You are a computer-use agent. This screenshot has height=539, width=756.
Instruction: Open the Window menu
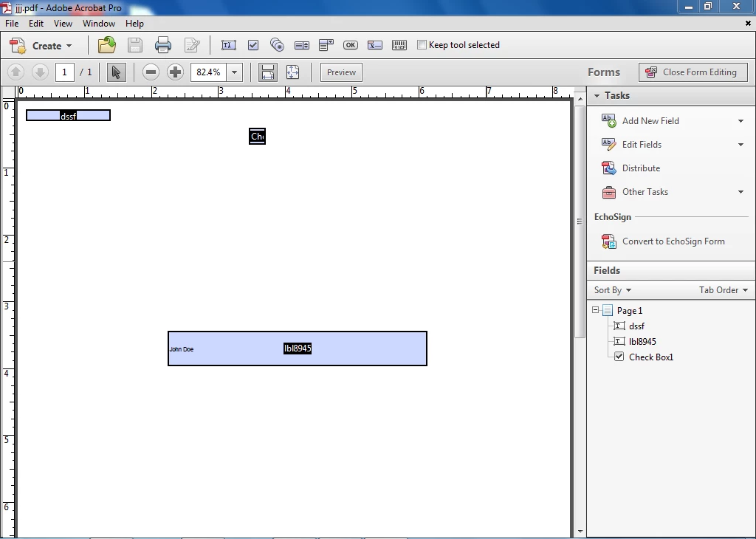(x=99, y=24)
